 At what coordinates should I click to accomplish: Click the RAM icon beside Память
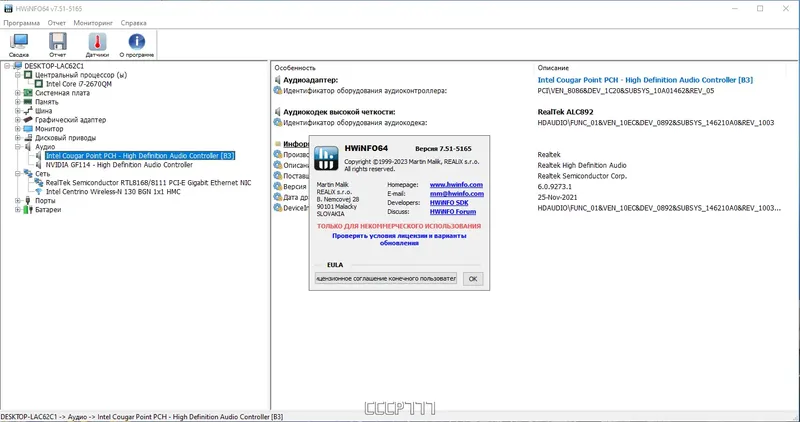click(x=28, y=102)
